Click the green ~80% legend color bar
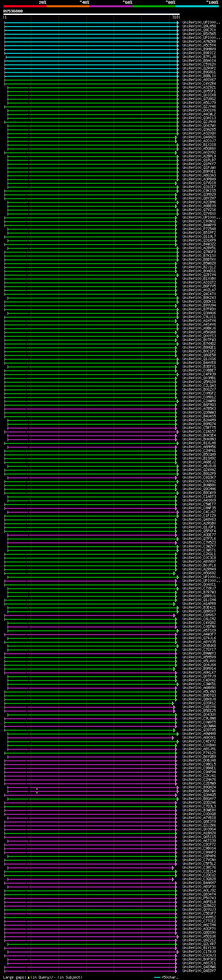The image size is (222, 980). 154,6
